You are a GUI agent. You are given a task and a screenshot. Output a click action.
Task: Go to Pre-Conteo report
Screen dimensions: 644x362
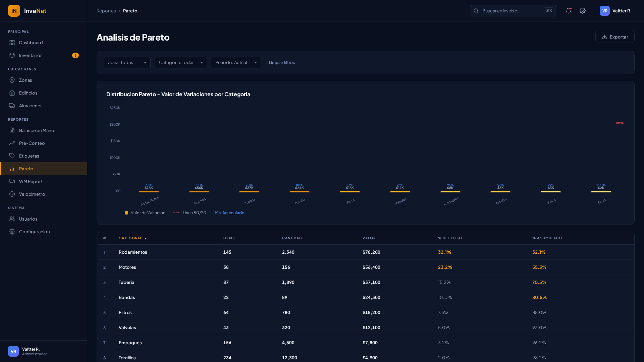click(32, 143)
